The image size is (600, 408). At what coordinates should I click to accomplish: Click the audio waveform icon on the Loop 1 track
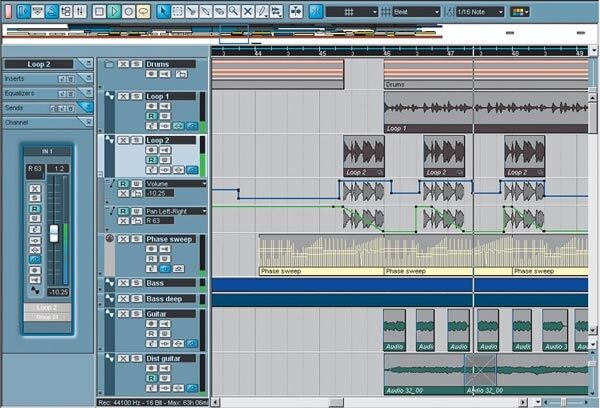pos(109,96)
